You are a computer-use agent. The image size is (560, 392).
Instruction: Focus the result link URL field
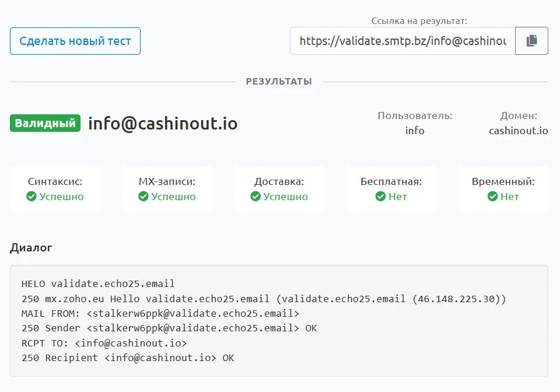coord(402,41)
